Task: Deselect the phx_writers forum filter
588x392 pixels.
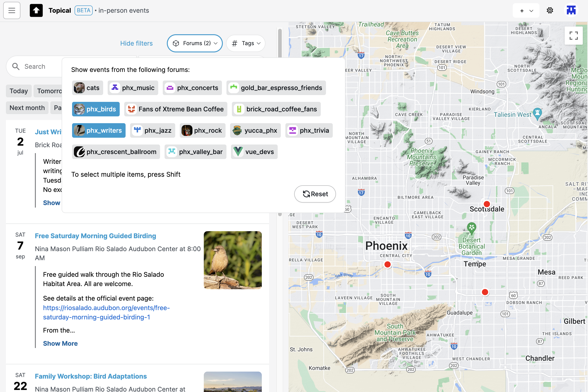Action: pyautogui.click(x=99, y=130)
